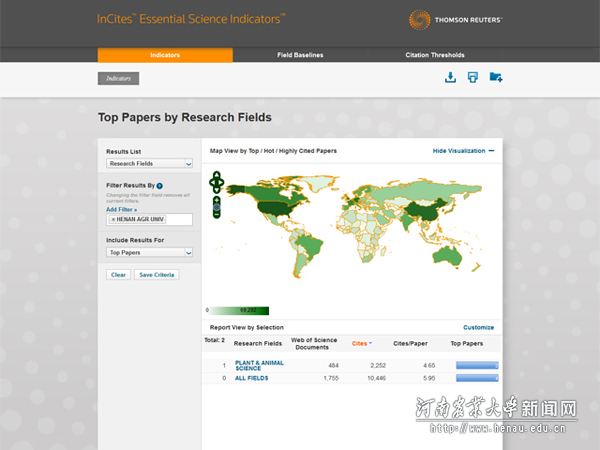
Task: Open the ALL FIELDS link
Action: 251,378
